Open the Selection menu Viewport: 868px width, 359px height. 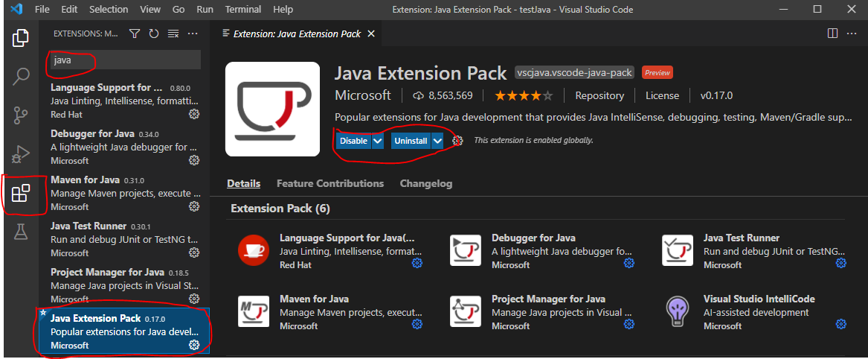pyautogui.click(x=109, y=10)
